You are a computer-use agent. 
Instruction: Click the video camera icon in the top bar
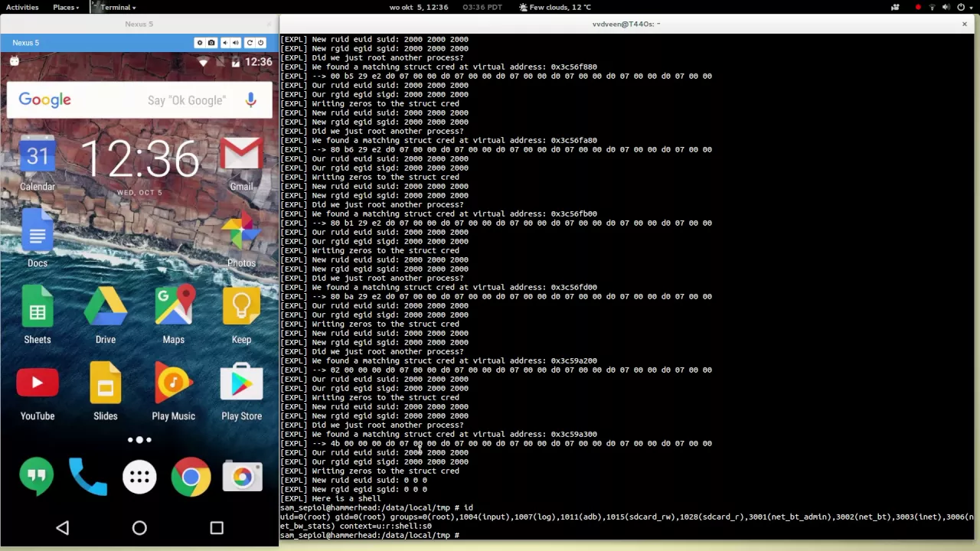[895, 7]
